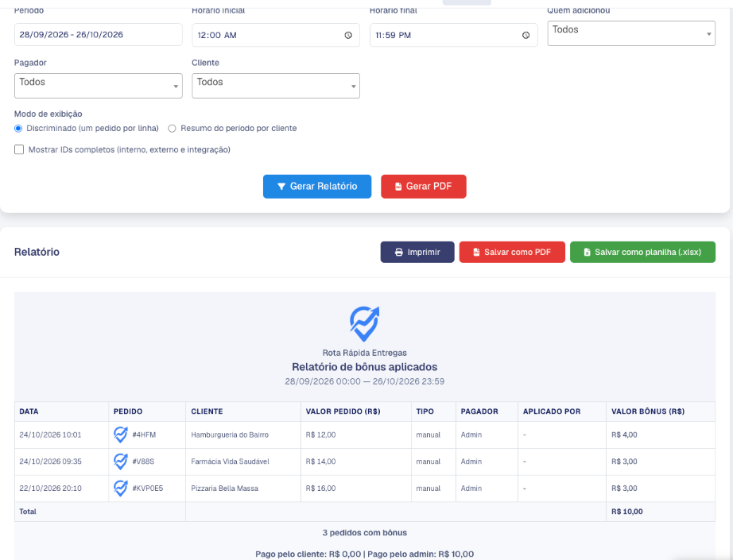
Task: Click client Farmácia Vida Saudável
Action: [230, 462]
